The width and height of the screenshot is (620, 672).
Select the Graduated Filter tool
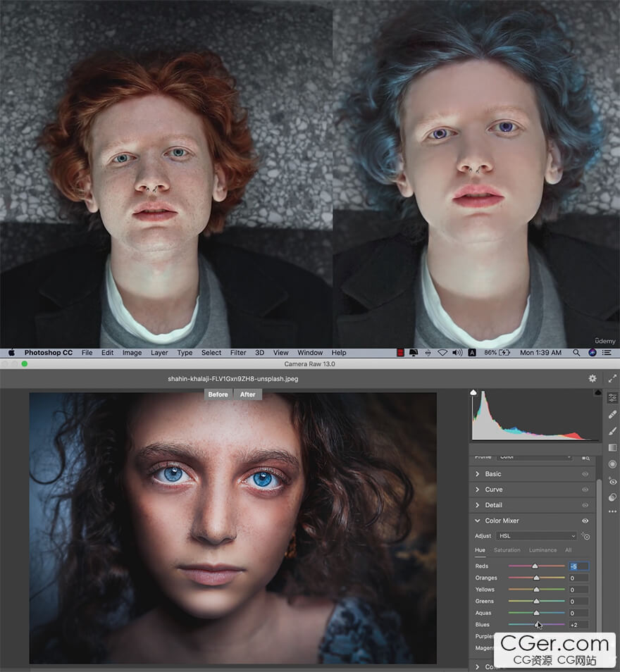612,447
